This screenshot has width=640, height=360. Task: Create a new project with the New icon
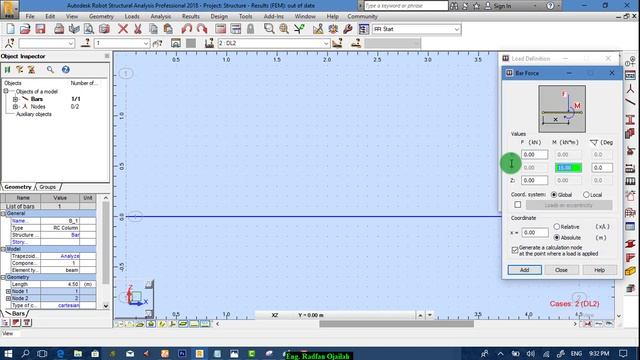point(11,29)
